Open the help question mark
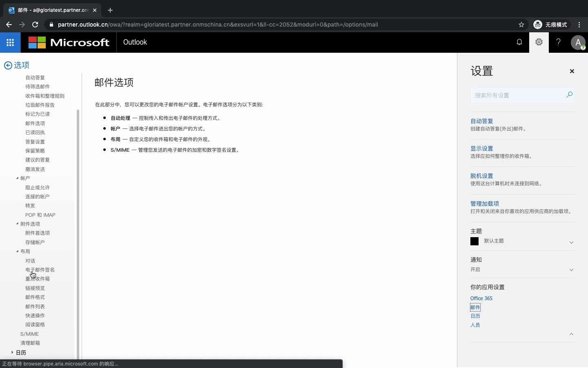 pos(559,42)
